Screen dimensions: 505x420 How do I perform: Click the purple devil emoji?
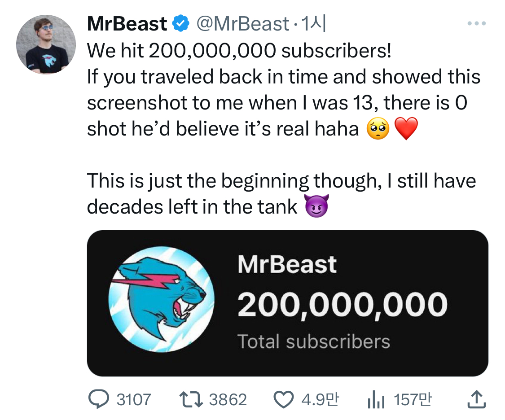(x=317, y=206)
